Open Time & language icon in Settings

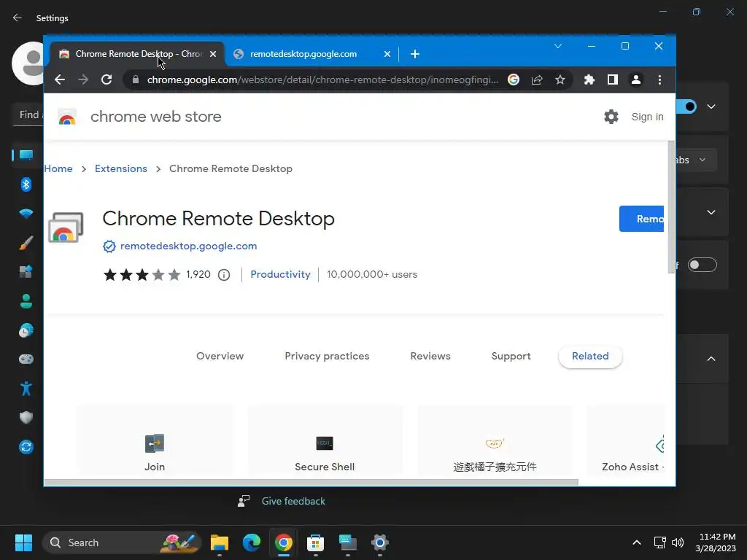point(26,330)
